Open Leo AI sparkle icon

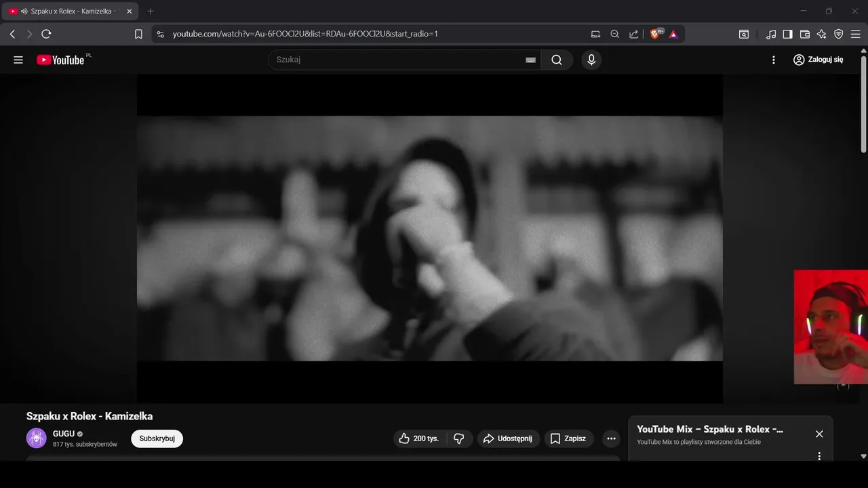822,34
